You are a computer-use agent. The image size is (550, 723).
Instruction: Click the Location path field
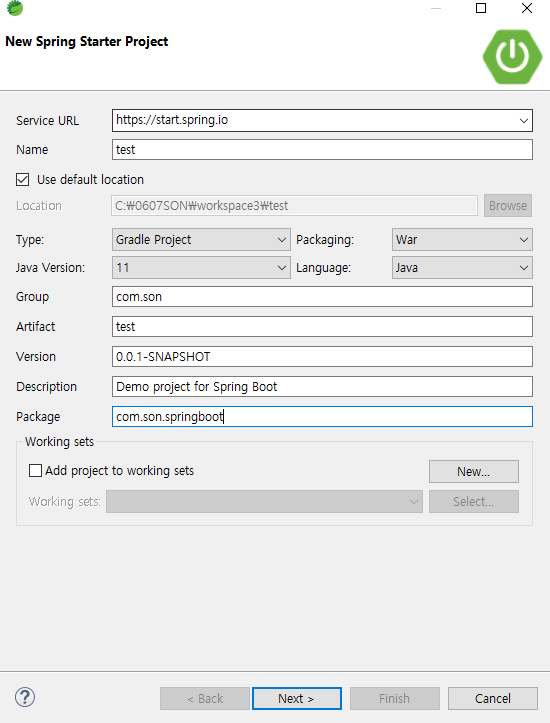point(294,206)
